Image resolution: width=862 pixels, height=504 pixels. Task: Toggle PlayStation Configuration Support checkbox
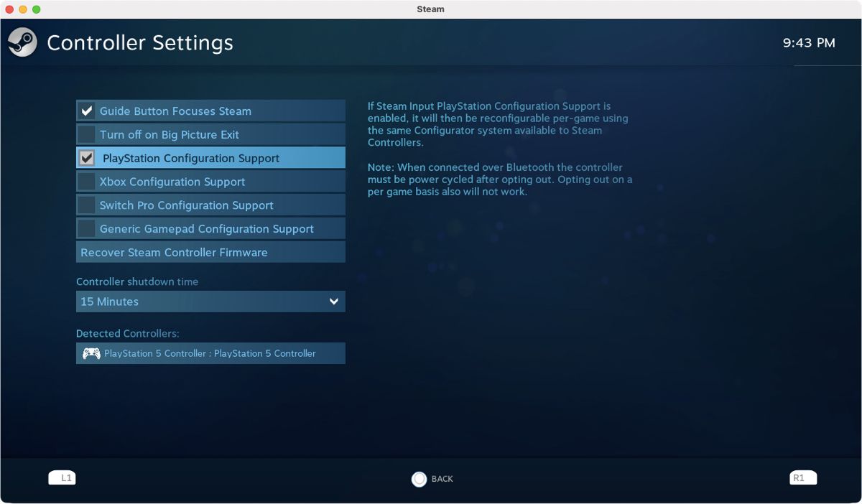click(87, 158)
